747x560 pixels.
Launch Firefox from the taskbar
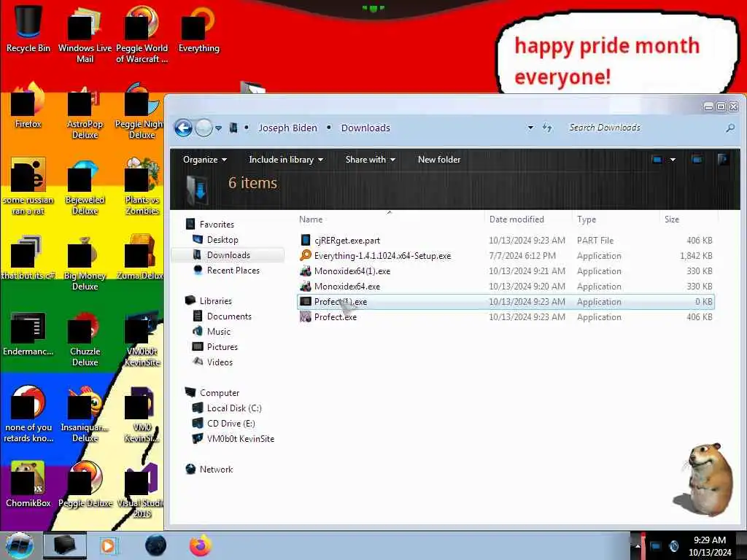point(201,545)
